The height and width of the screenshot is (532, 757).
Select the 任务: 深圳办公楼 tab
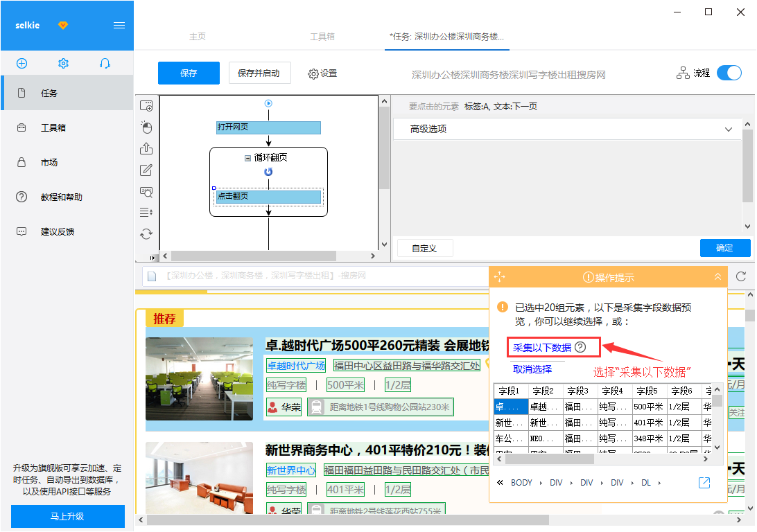tap(446, 37)
